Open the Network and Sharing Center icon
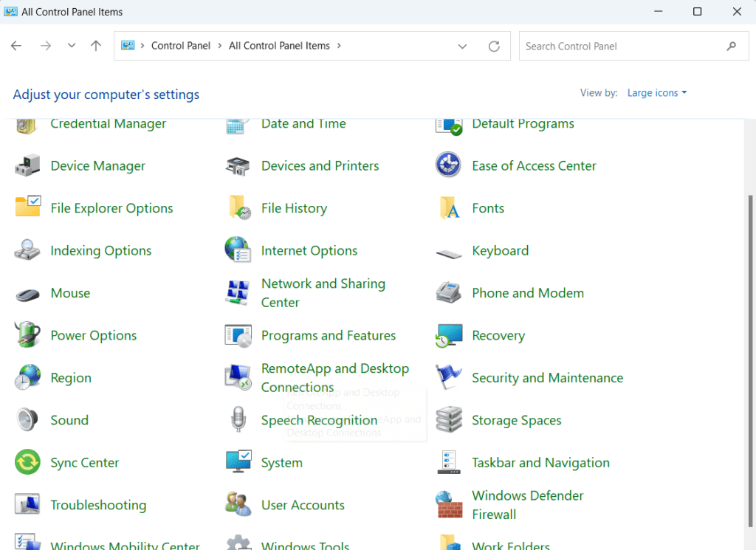This screenshot has width=756, height=550. [x=238, y=292]
